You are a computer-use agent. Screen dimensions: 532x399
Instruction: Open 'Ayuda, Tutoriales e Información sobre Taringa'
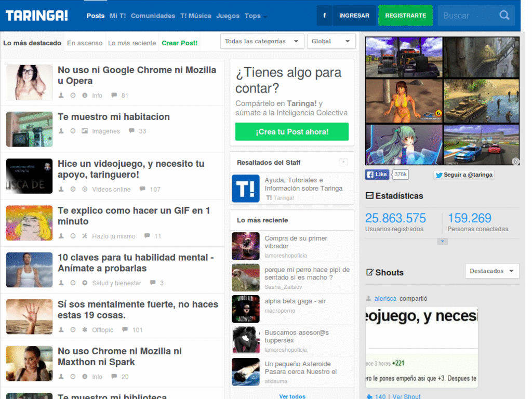pyautogui.click(x=303, y=184)
